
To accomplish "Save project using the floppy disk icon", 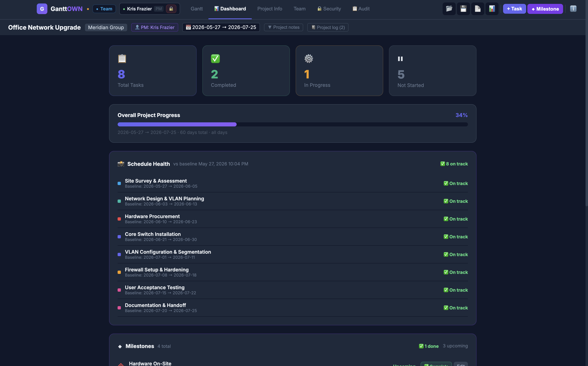I will pos(463,9).
